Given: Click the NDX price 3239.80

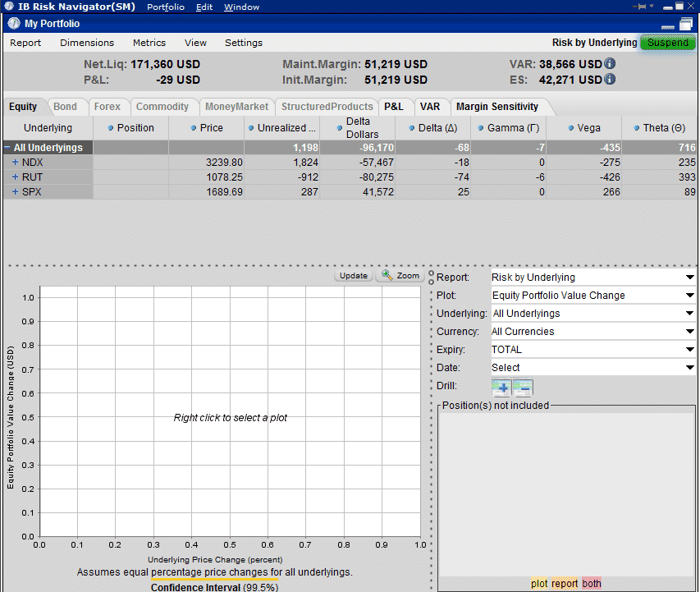Looking at the screenshot, I should (224, 163).
